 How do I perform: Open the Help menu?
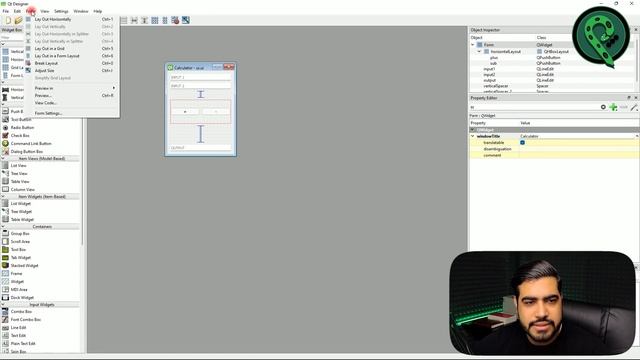pos(98,11)
